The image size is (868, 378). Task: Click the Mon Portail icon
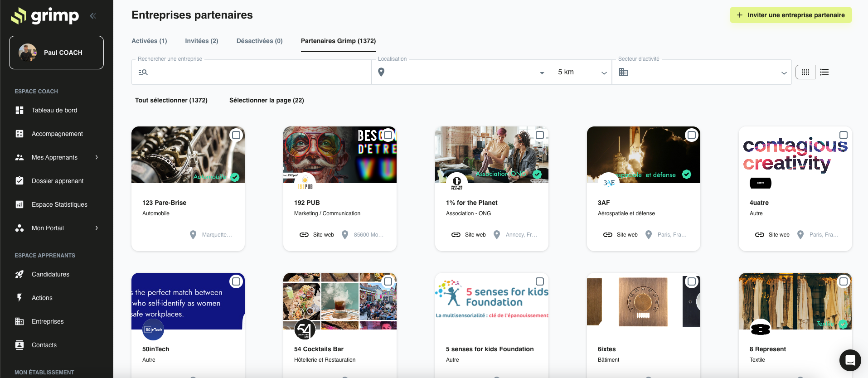[x=19, y=228]
